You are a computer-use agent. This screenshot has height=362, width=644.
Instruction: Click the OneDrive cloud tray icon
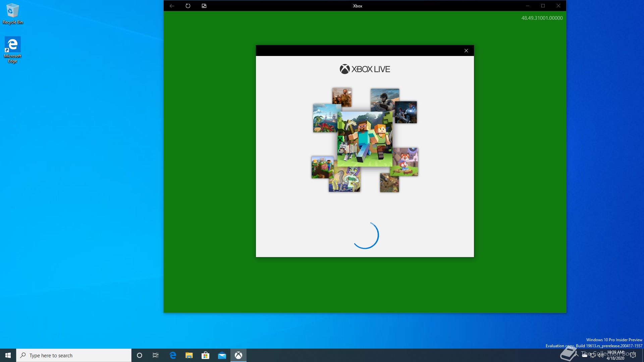585,355
